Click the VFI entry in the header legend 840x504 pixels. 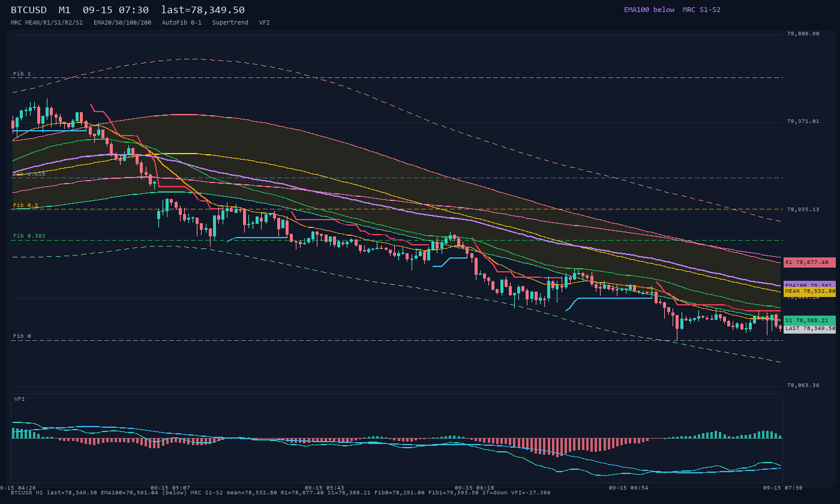click(265, 23)
